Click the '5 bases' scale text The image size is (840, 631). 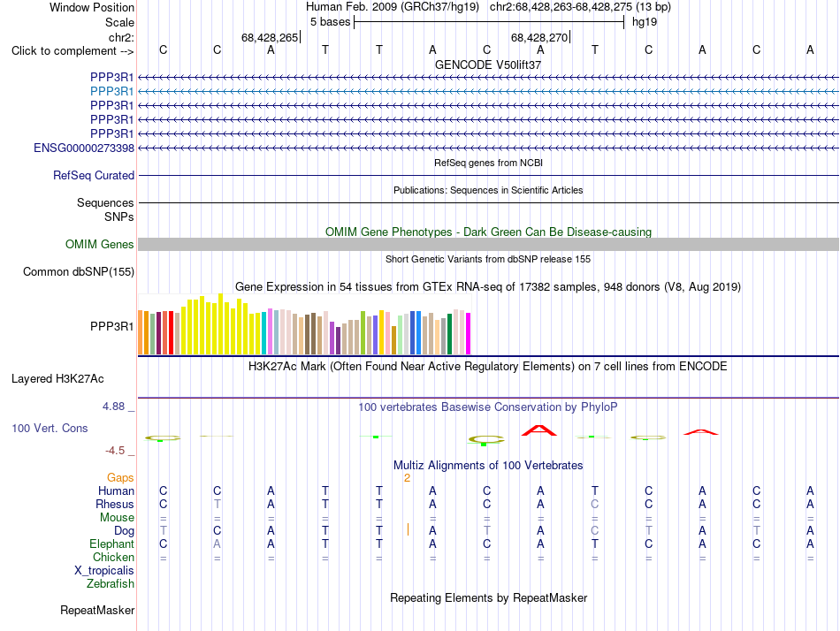pos(330,22)
